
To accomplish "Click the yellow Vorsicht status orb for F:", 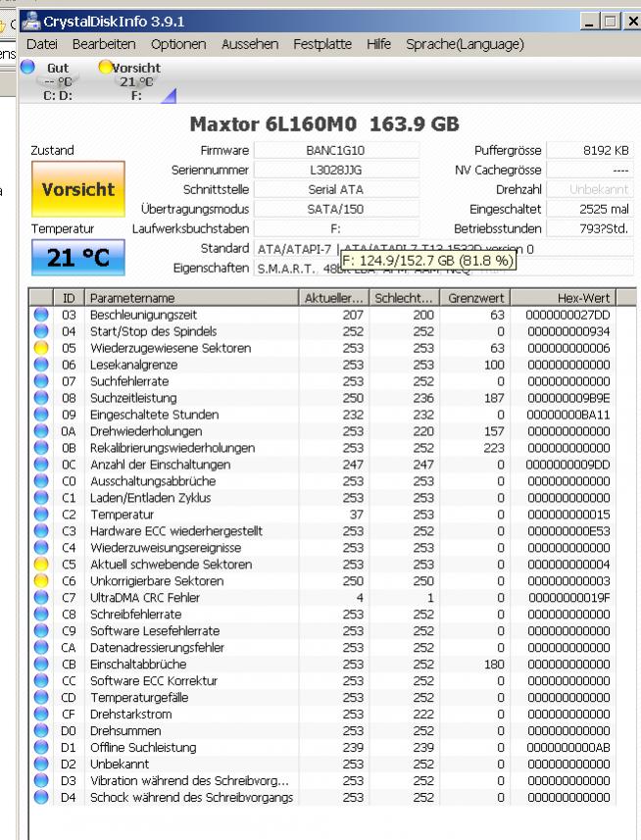I will click(105, 67).
